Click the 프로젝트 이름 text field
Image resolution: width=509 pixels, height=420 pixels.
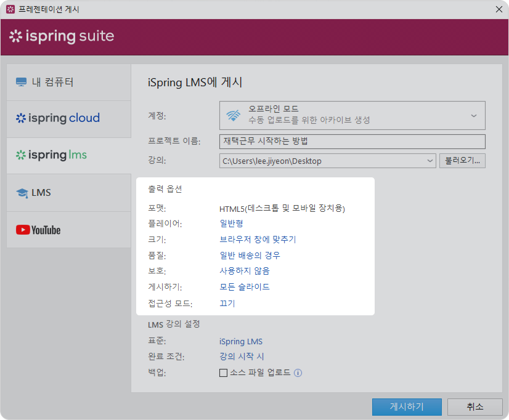pos(352,142)
